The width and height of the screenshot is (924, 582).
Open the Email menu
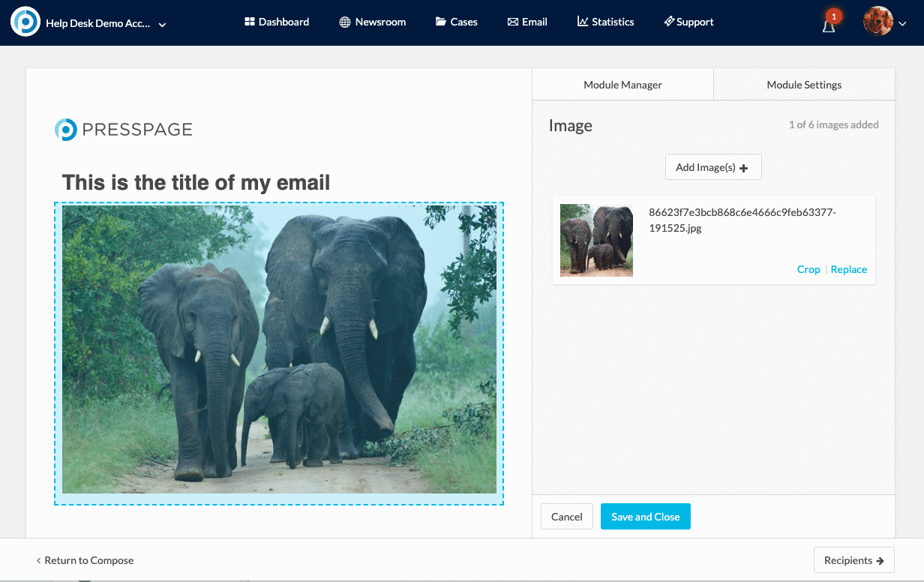527,22
